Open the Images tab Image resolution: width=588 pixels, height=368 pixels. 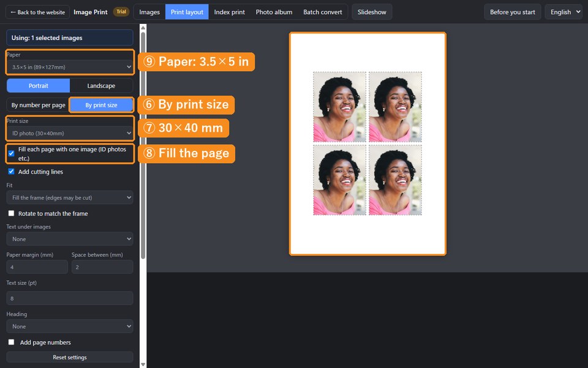click(x=149, y=12)
